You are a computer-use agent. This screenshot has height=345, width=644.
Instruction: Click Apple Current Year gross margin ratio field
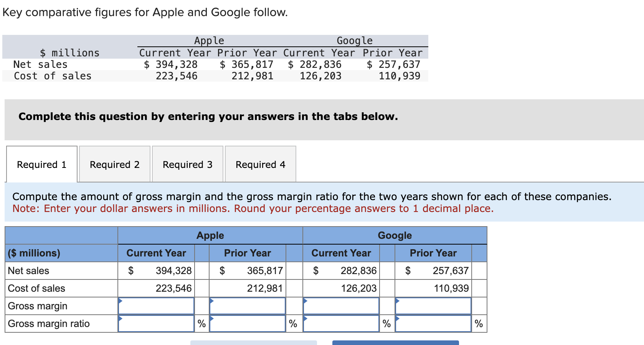(156, 323)
